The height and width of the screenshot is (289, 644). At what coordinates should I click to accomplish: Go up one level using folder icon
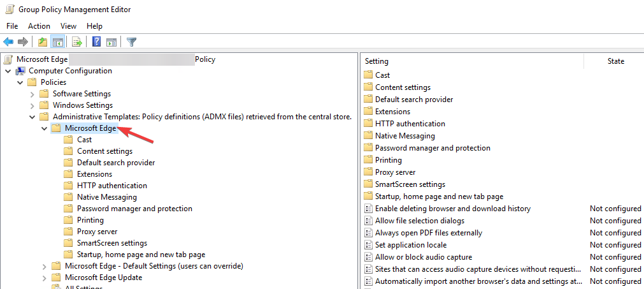pos(43,42)
